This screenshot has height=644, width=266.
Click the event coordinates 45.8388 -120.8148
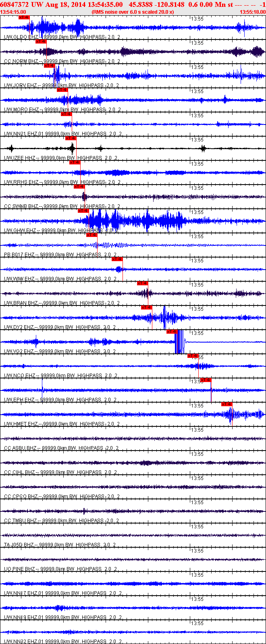coord(156,4)
